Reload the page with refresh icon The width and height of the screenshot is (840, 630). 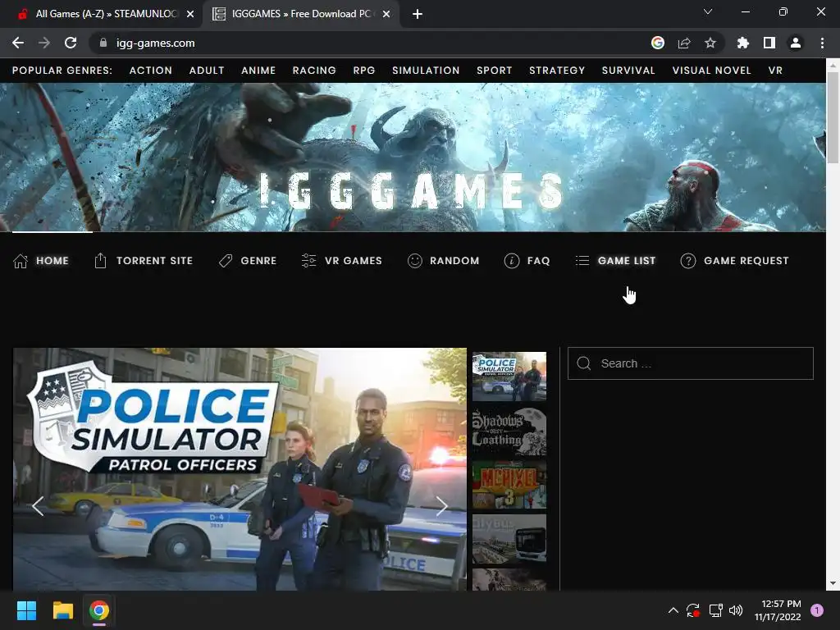(x=71, y=43)
